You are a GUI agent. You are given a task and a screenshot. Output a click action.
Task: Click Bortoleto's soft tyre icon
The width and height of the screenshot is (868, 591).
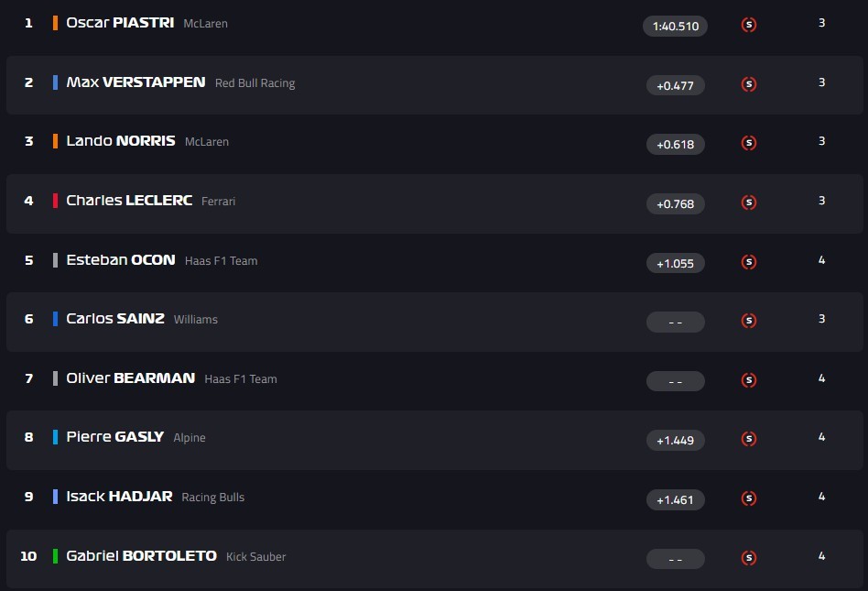749,557
